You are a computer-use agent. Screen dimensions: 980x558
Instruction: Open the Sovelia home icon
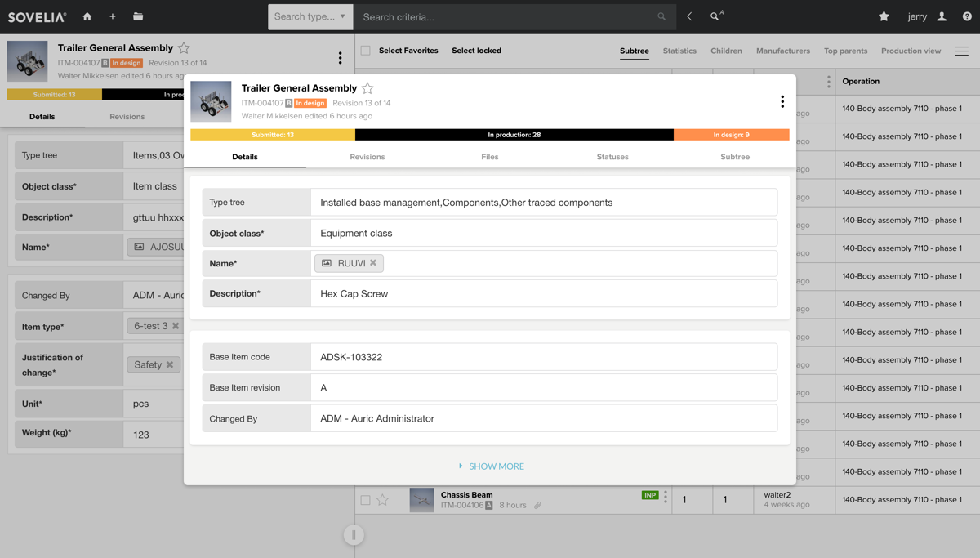(87, 16)
